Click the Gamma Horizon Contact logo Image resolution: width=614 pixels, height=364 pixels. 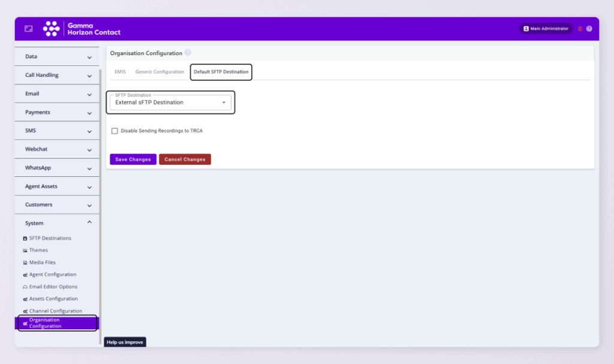(x=82, y=29)
